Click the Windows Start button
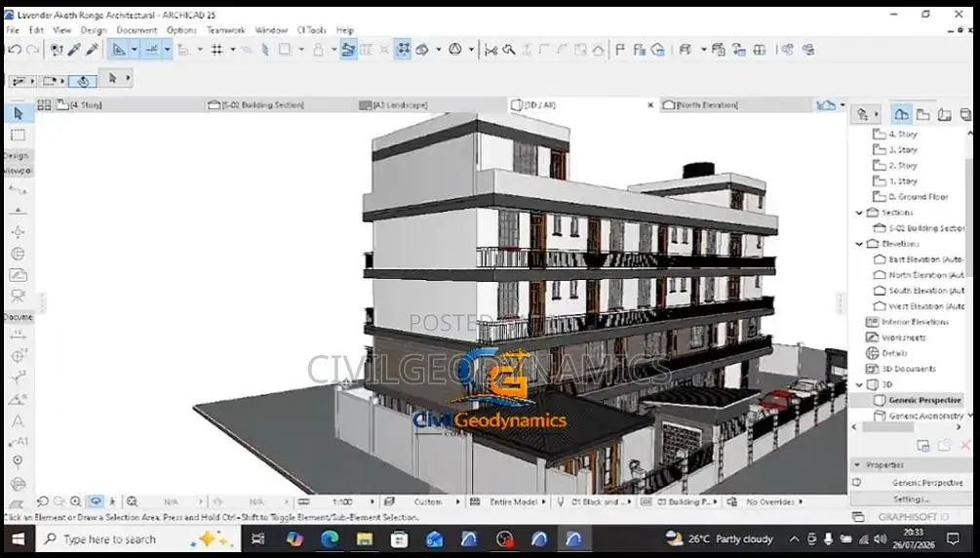 [x=19, y=538]
